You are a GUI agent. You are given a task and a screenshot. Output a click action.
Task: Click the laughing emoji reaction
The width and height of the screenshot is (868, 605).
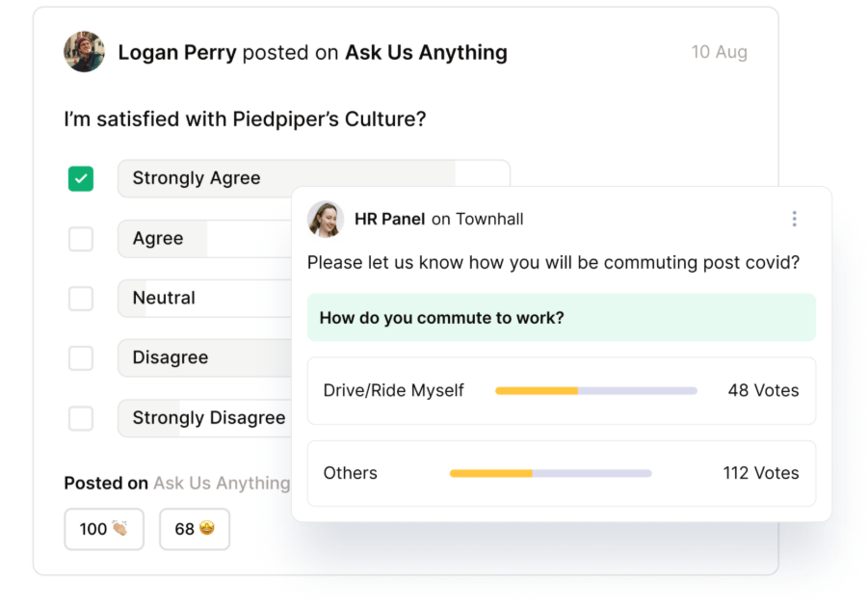click(x=194, y=529)
